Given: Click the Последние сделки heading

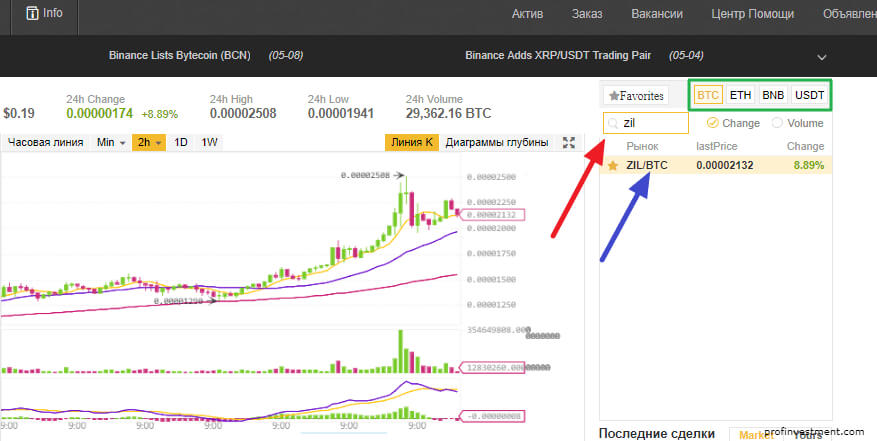Looking at the screenshot, I should 657,434.
